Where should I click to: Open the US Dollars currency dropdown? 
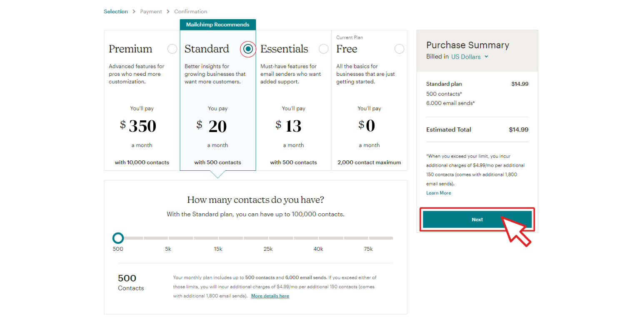pos(469,57)
